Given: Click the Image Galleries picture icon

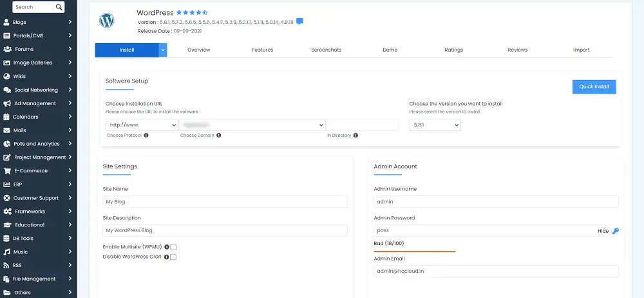Looking at the screenshot, I should (6, 63).
